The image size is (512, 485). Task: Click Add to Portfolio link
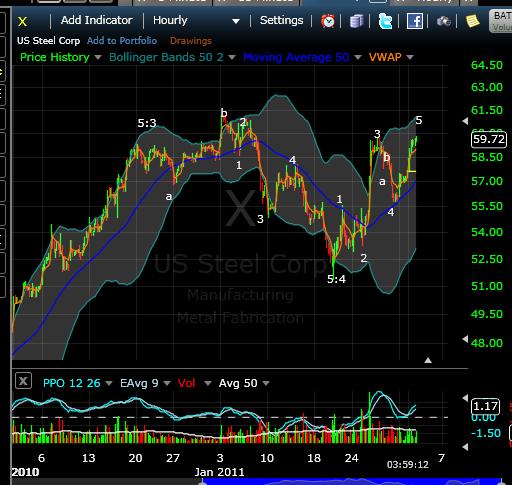point(122,41)
